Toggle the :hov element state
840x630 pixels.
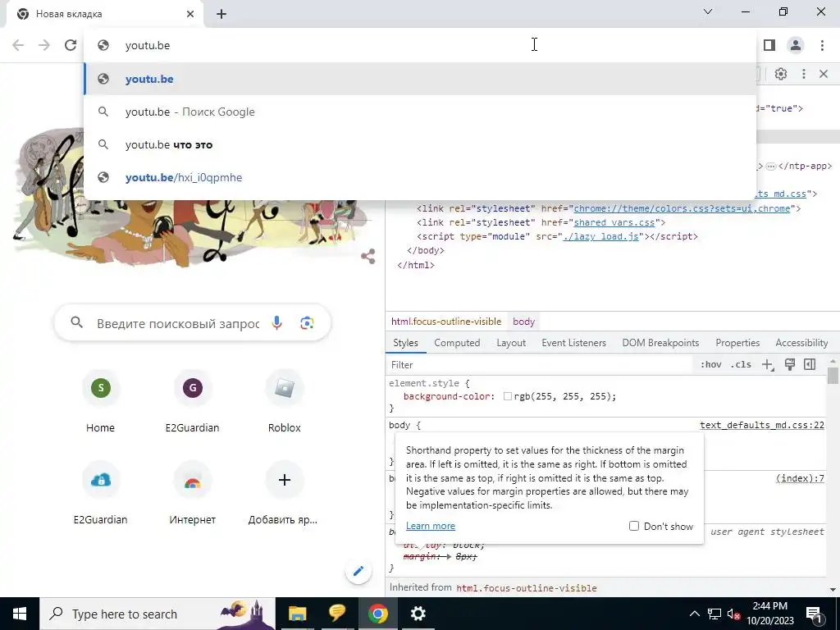pos(711,365)
